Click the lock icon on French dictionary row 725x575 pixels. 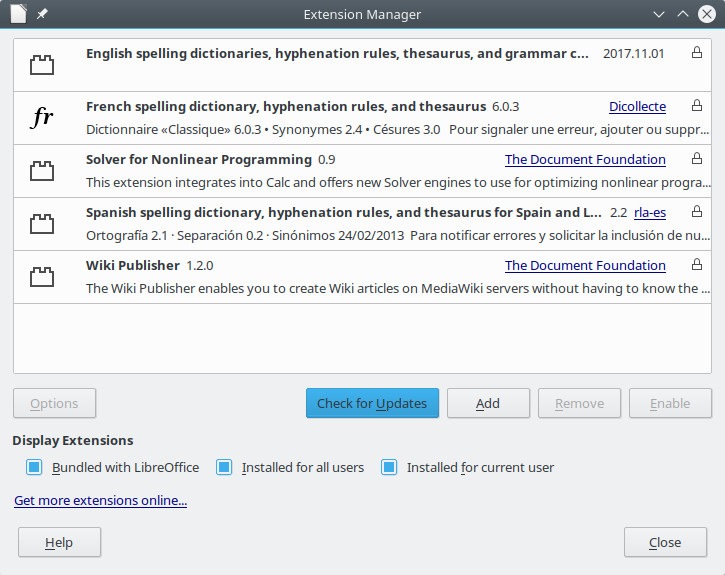tap(697, 106)
